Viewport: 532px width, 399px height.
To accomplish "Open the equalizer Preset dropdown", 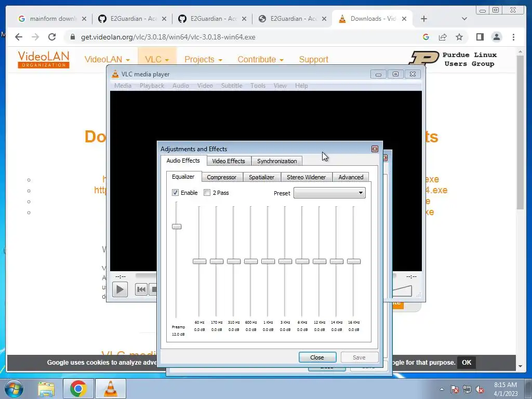I will (x=329, y=193).
